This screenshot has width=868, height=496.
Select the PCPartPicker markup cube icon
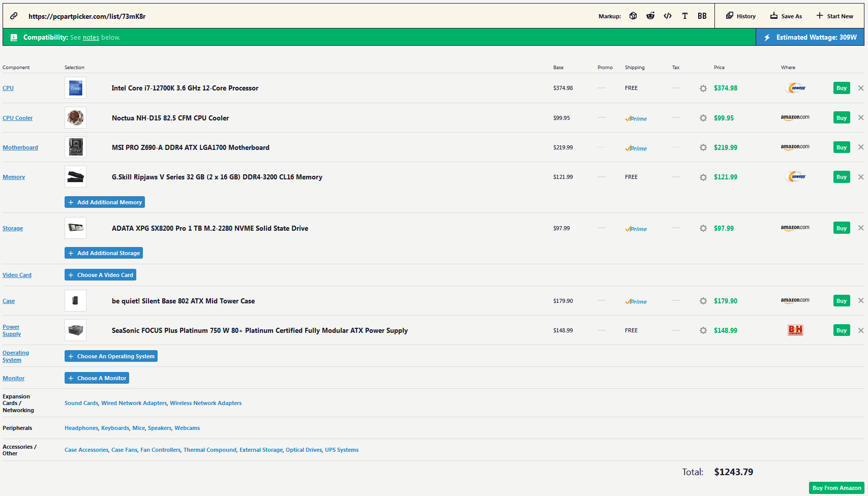click(633, 16)
